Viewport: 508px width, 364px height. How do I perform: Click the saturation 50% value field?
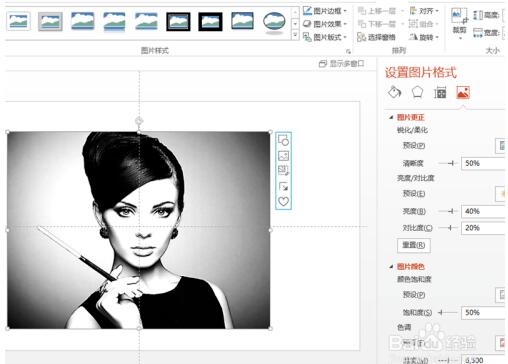pyautogui.click(x=484, y=313)
